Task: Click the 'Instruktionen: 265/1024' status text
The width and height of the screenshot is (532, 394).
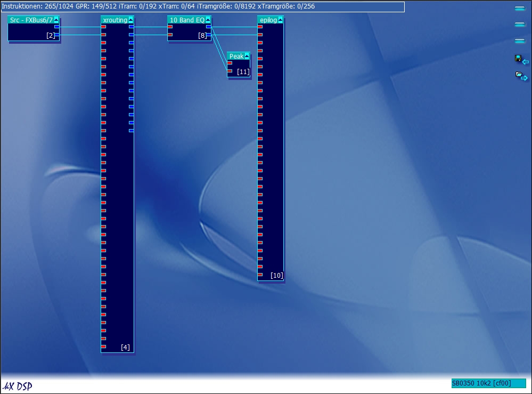Action: (38, 6)
